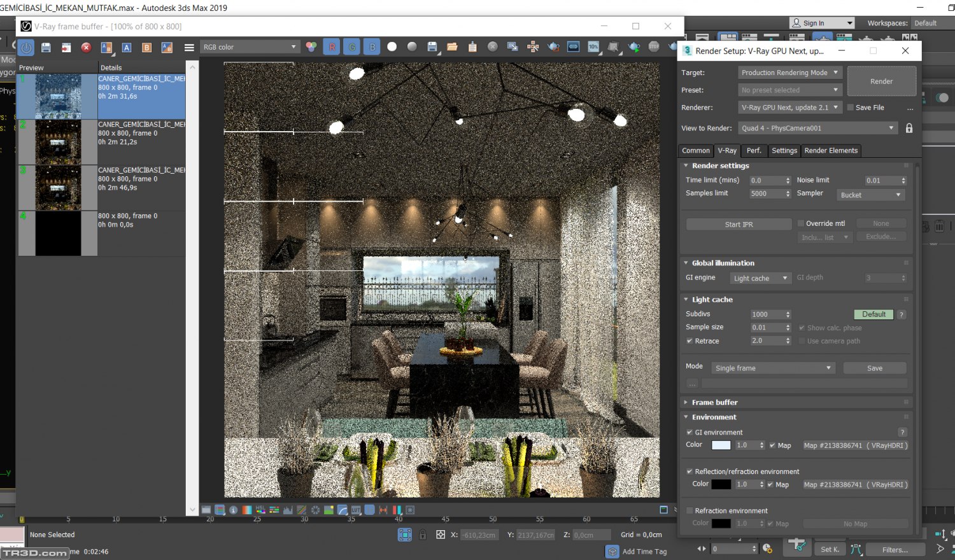Delete render history entry with red X

click(86, 47)
